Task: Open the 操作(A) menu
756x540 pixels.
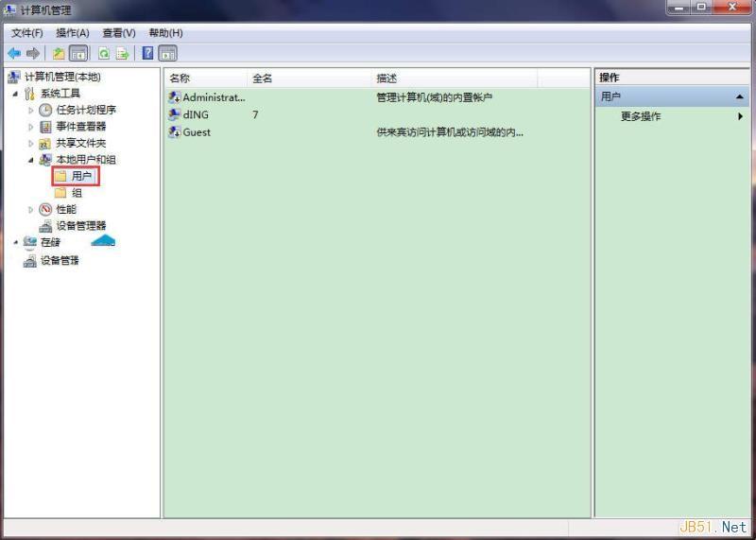Action: coord(73,33)
